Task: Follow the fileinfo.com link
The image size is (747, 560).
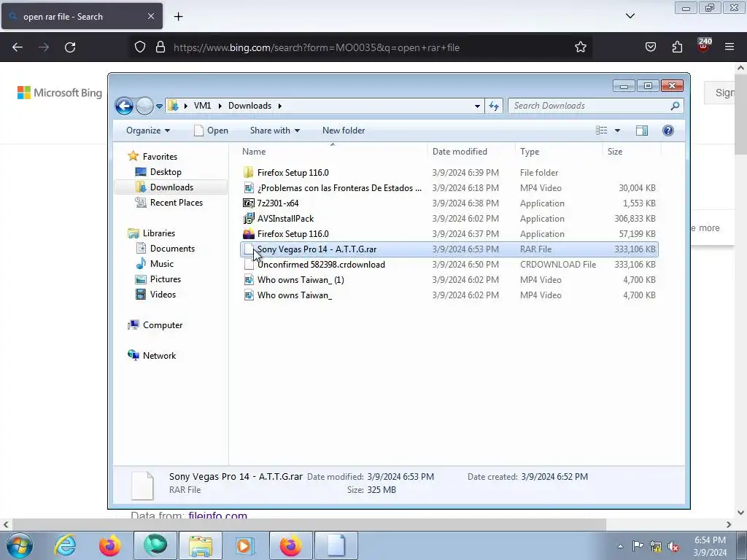Action: pos(217,516)
